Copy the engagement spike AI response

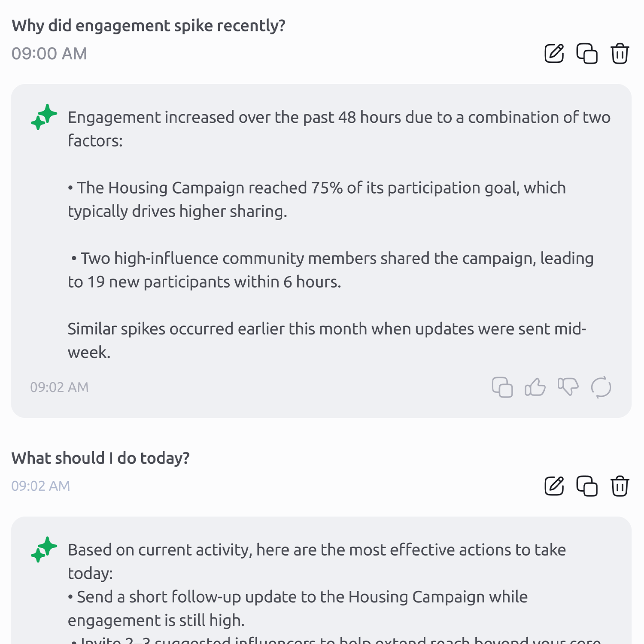click(x=502, y=387)
